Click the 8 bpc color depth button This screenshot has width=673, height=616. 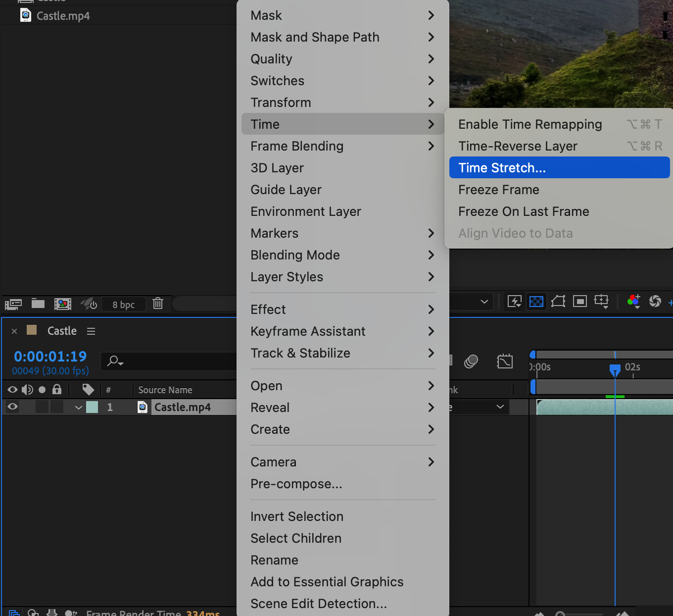[x=123, y=305]
